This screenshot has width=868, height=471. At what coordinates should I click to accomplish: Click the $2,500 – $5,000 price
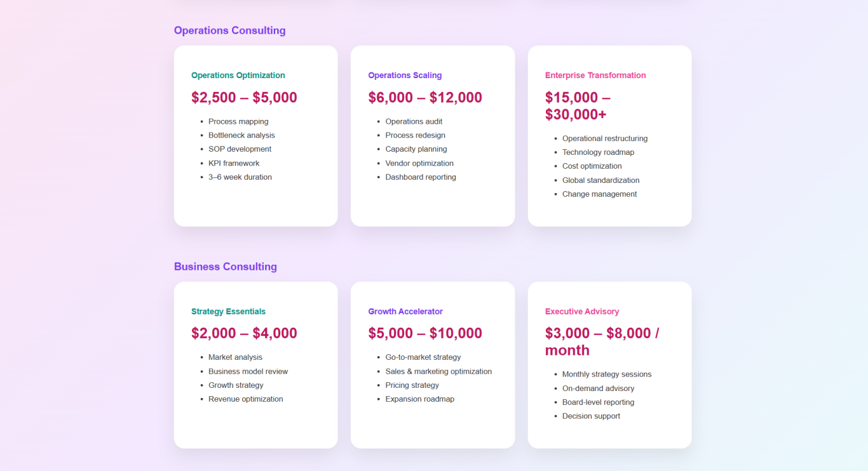click(244, 98)
